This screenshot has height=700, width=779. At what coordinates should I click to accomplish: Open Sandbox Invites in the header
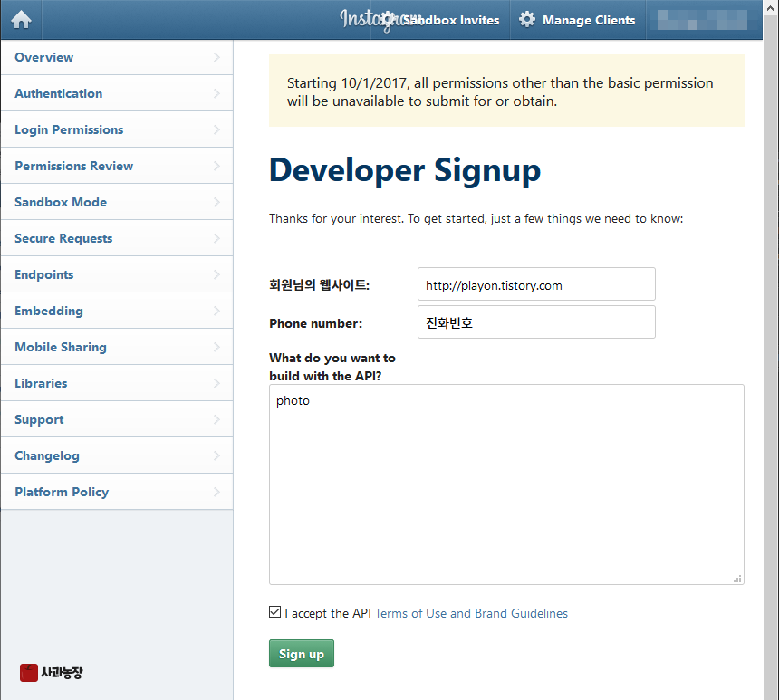coord(440,20)
